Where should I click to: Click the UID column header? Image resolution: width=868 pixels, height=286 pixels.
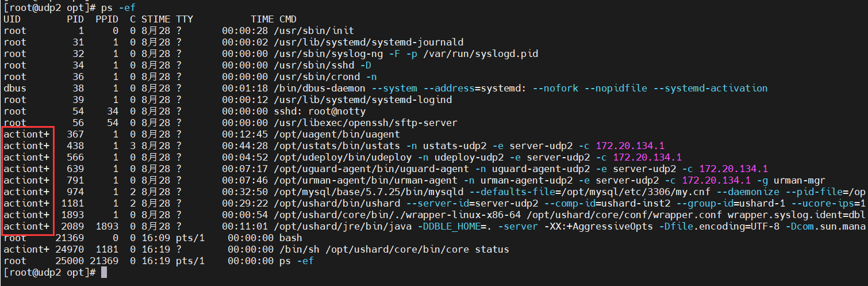(x=12, y=19)
